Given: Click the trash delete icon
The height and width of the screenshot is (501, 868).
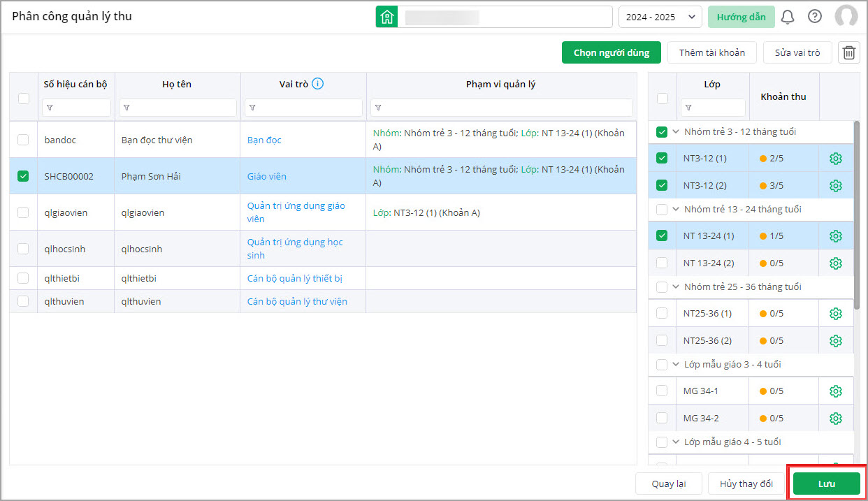Looking at the screenshot, I should pos(849,52).
